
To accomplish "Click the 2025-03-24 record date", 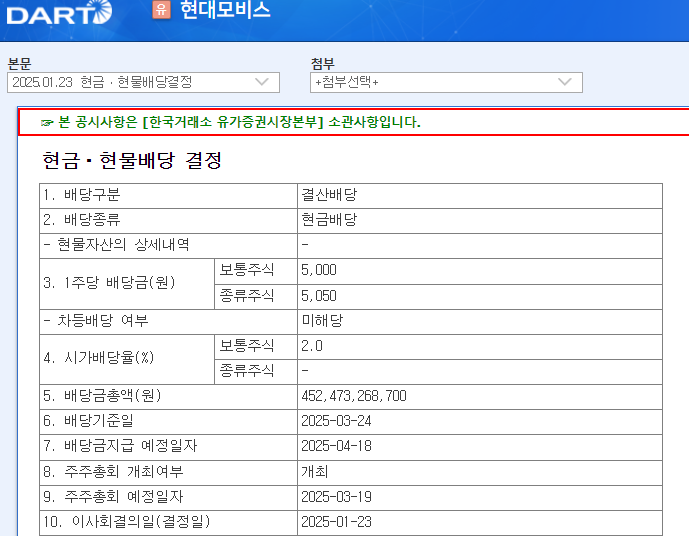I will 336,421.
